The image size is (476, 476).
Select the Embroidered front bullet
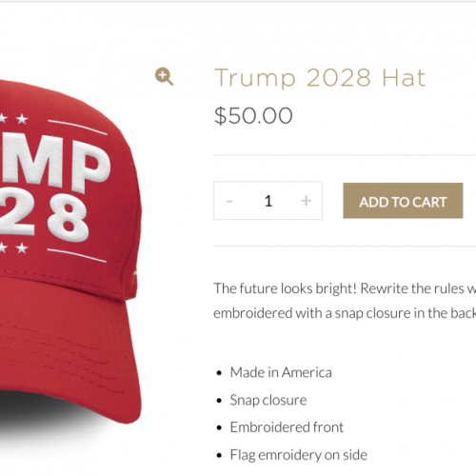(x=287, y=427)
